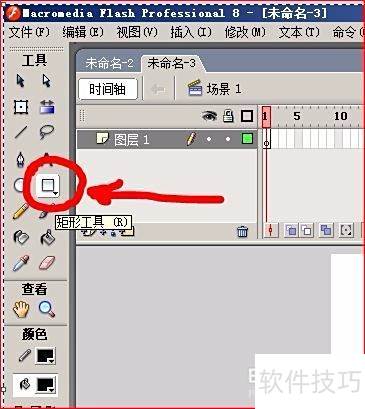This screenshot has height=409, width=365.
Task: Click frame number 5 on timeline ruler
Action: 297,116
